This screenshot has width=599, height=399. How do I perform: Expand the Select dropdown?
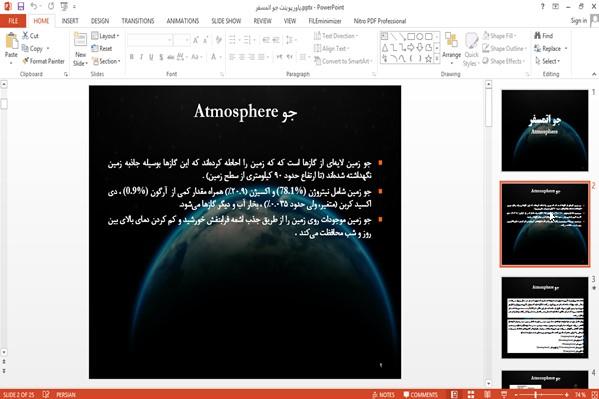point(547,61)
